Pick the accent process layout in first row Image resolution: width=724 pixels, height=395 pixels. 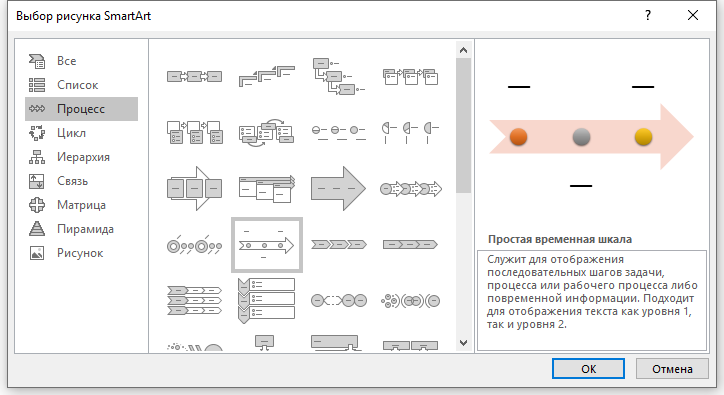point(410,76)
